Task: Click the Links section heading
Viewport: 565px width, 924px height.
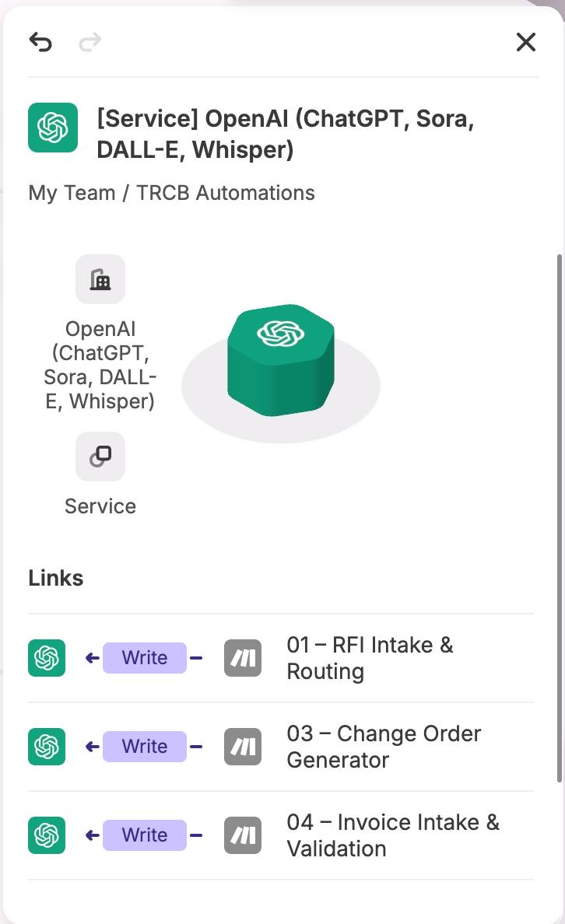Action: tap(55, 578)
